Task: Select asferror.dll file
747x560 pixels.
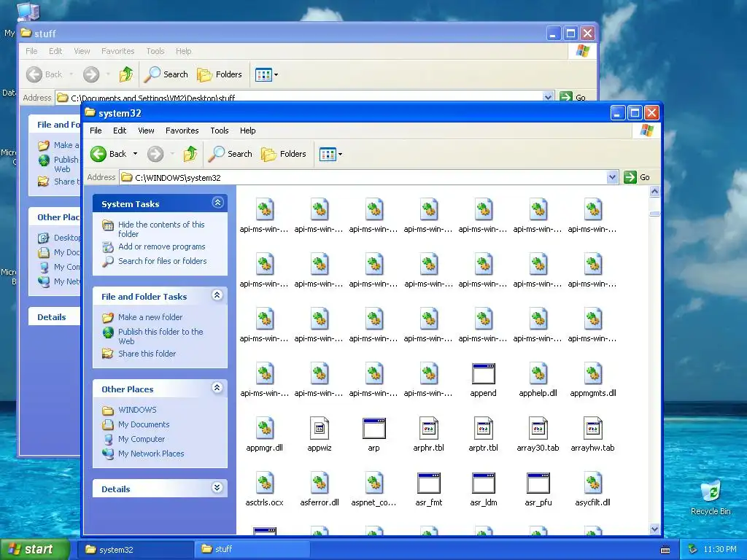Action: click(x=320, y=489)
